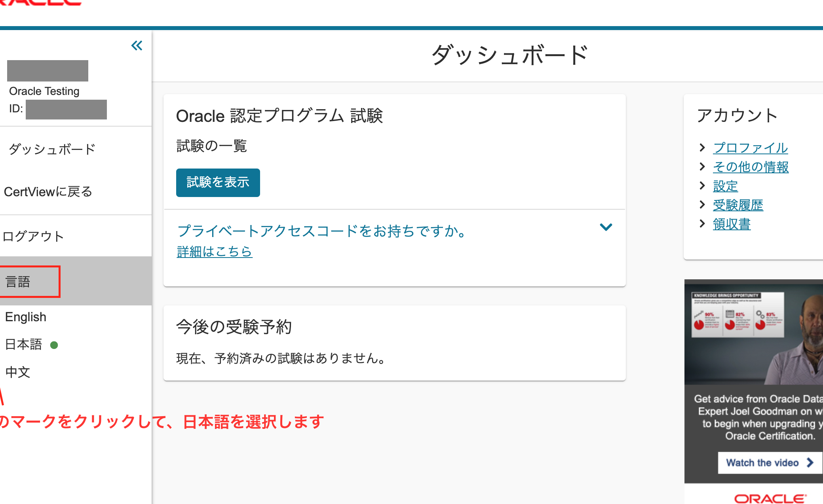Screen dimensions: 823x504
Task: Select 中文 language option
Action: [18, 372]
